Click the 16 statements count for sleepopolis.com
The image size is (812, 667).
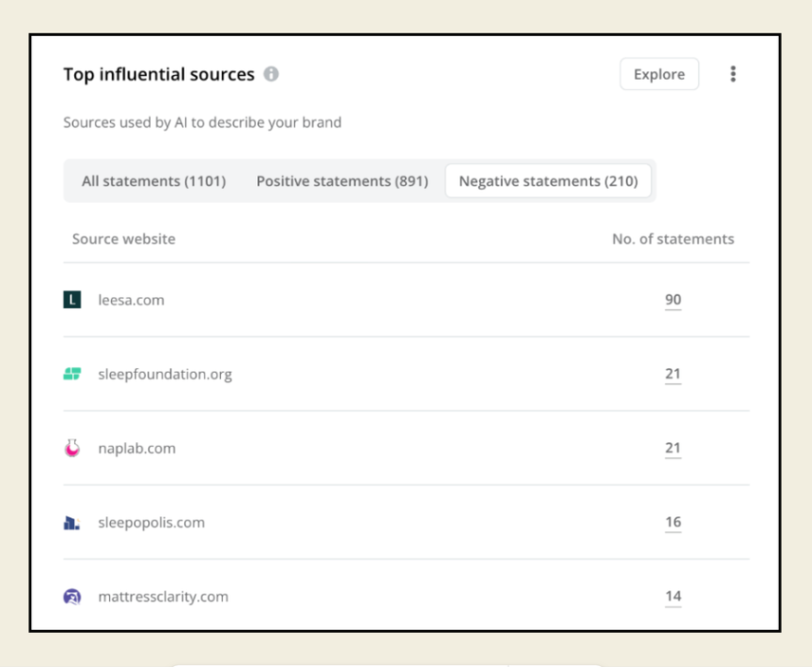[x=673, y=523]
